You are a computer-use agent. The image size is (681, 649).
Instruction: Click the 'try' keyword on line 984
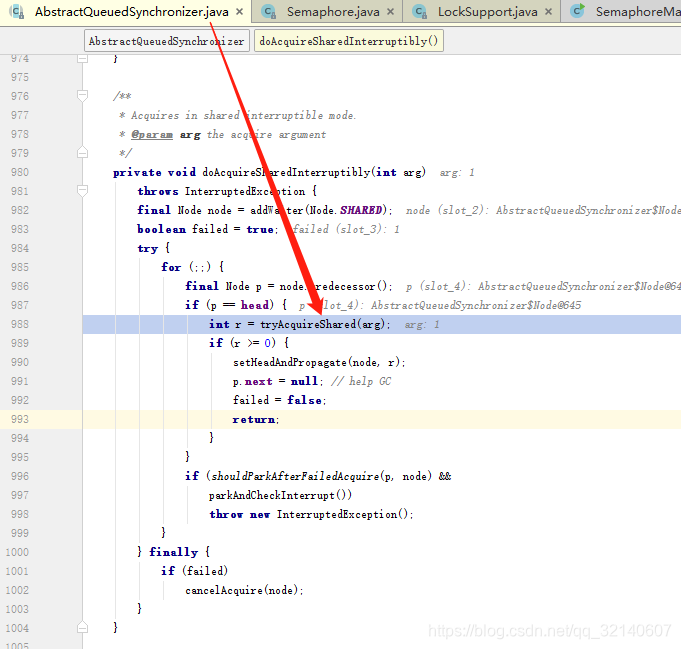[147, 248]
